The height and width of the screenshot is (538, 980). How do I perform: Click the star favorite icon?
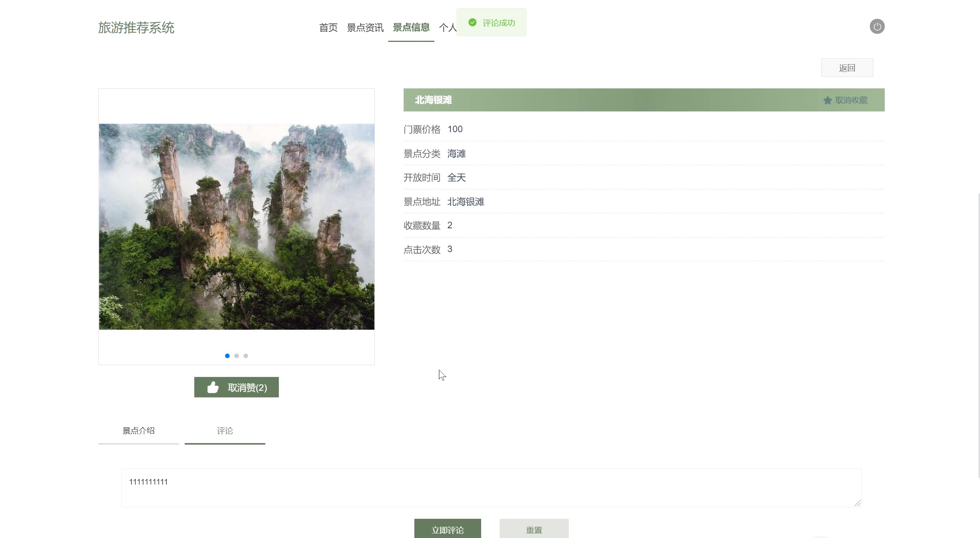tap(827, 100)
